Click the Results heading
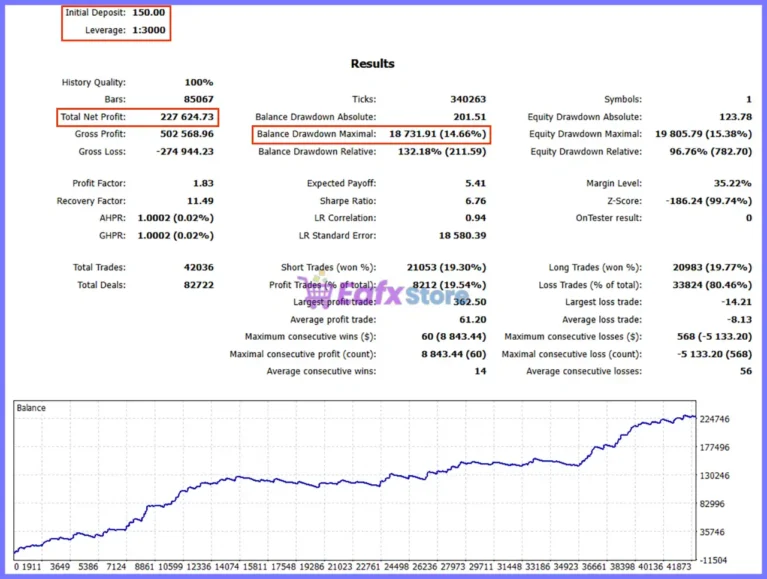 point(372,64)
